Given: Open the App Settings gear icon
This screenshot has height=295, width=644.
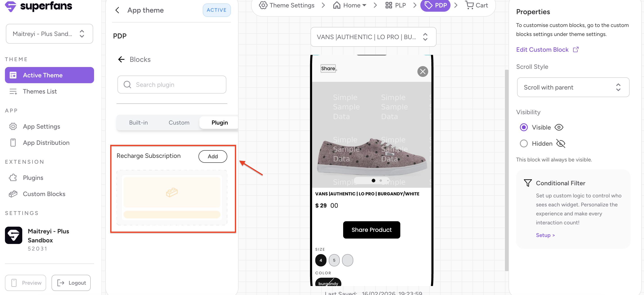Looking at the screenshot, I should tap(13, 126).
